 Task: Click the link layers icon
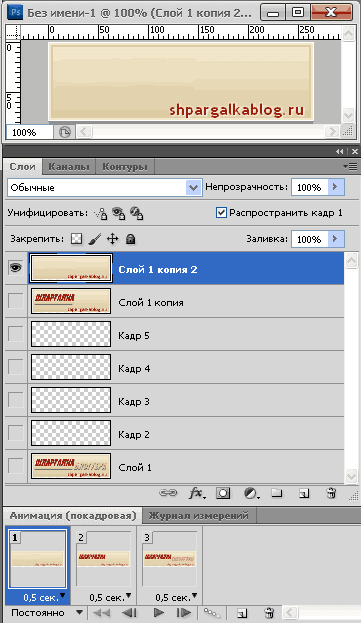click(x=168, y=493)
